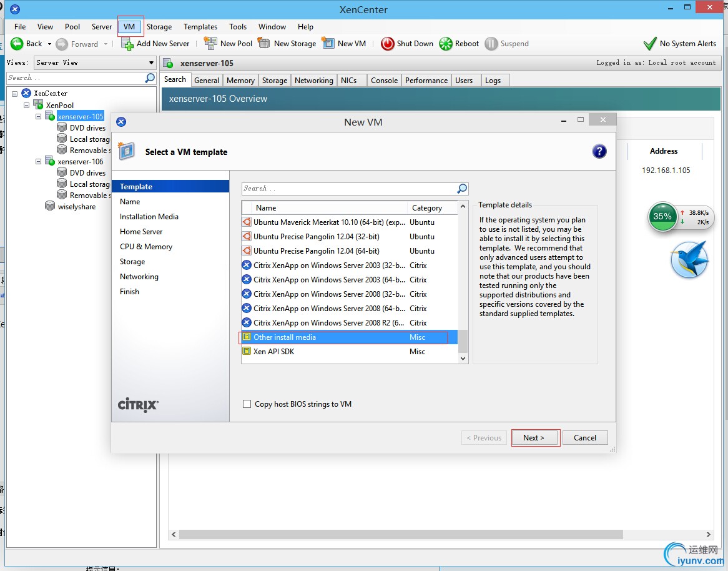728x571 pixels.
Task: Open the Server View dropdown
Action: [151, 62]
